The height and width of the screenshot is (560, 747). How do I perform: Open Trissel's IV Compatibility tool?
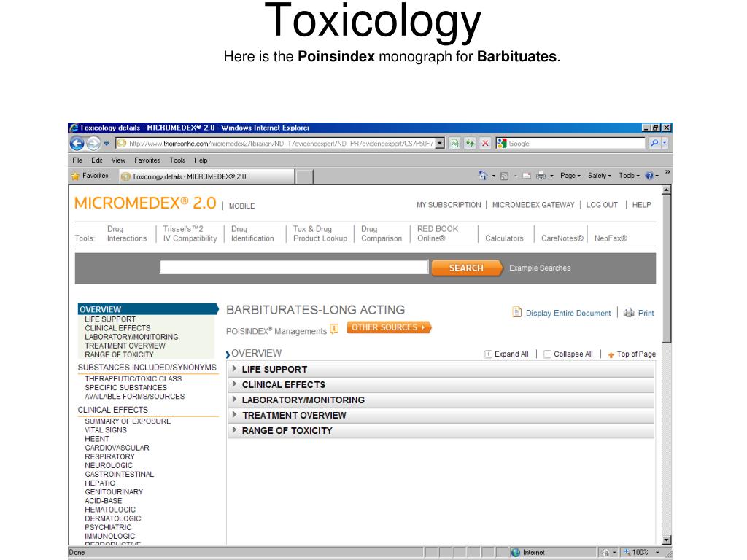[190, 233]
